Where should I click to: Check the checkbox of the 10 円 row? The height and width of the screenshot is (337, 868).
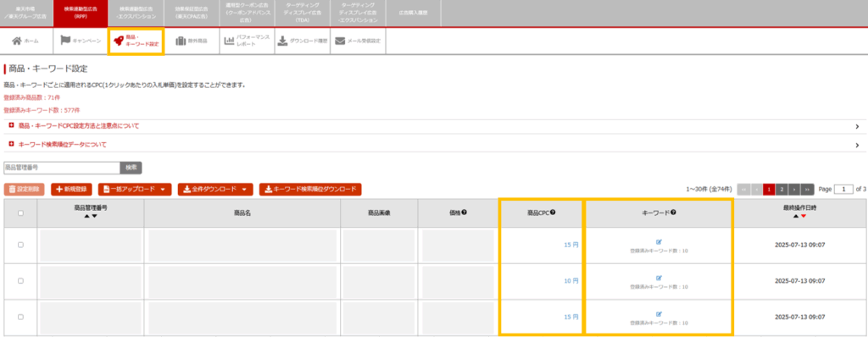[20, 280]
